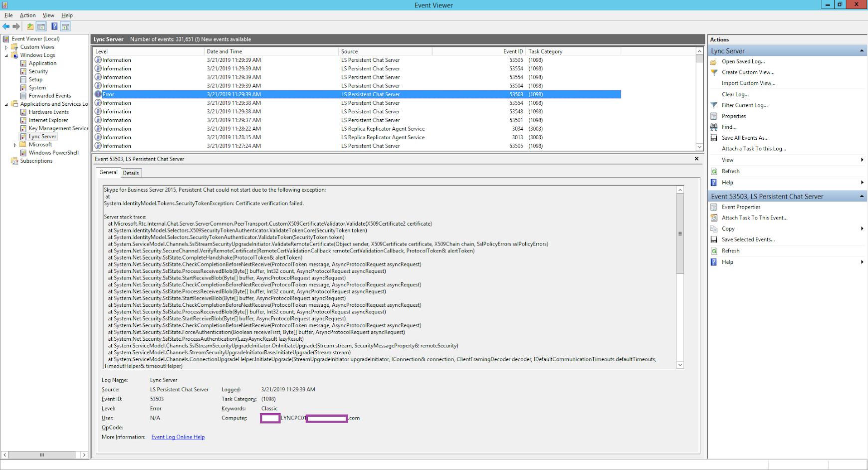Click Refresh under Event 53503 actions
Viewport: 868px width, 470px height.
coord(730,251)
